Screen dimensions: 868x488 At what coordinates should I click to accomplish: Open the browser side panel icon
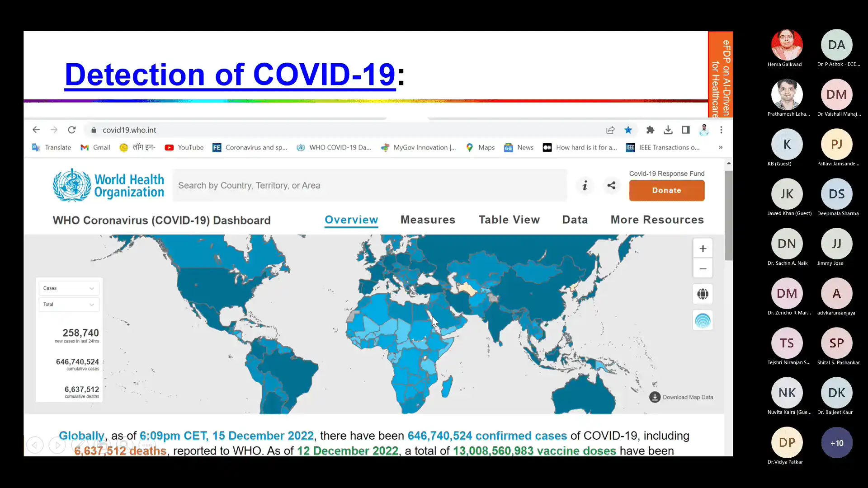686,130
